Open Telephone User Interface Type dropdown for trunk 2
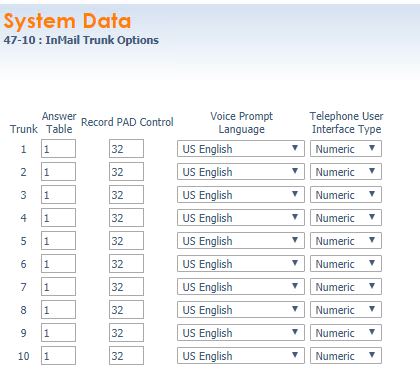420x374 pixels. (x=346, y=172)
